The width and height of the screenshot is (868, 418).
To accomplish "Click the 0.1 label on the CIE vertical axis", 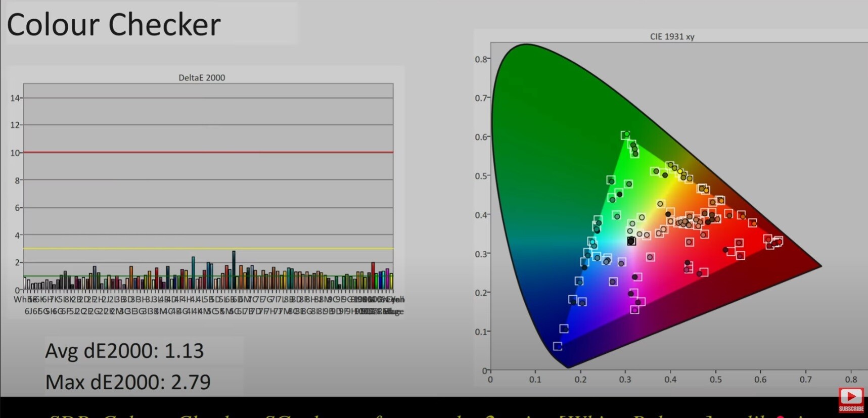I will (481, 332).
